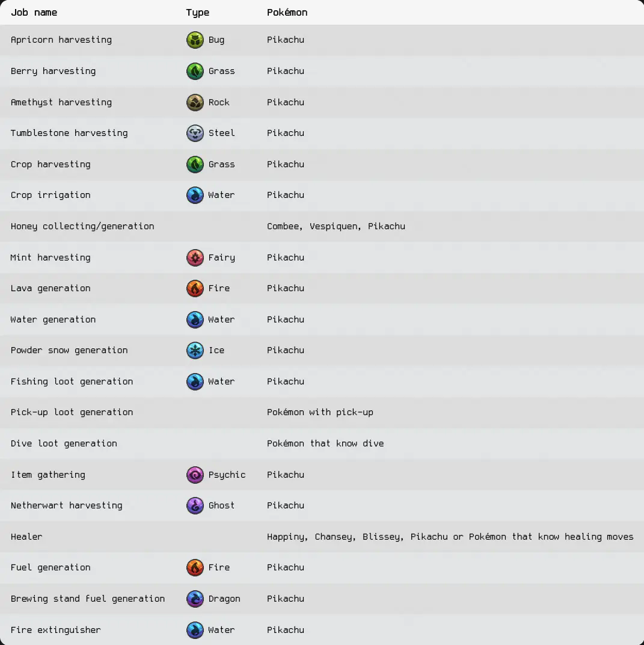Click the Psychic type icon
644x645 pixels.
(x=195, y=475)
